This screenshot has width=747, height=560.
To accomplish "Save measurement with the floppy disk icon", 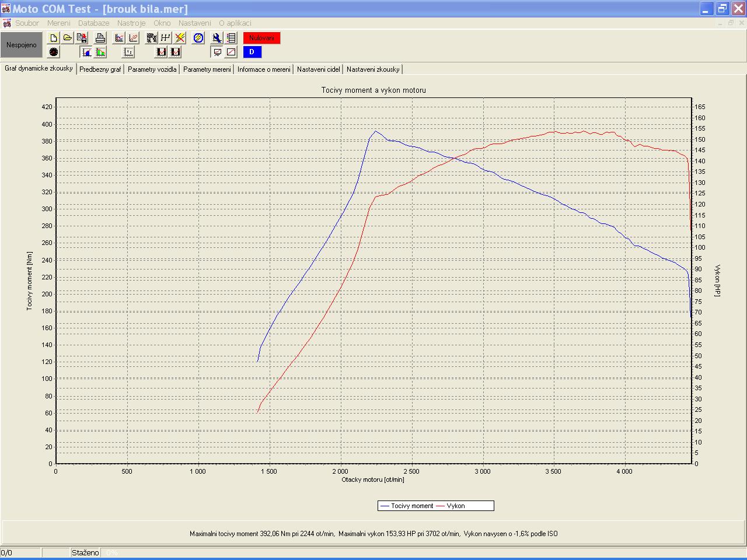I will coord(82,38).
